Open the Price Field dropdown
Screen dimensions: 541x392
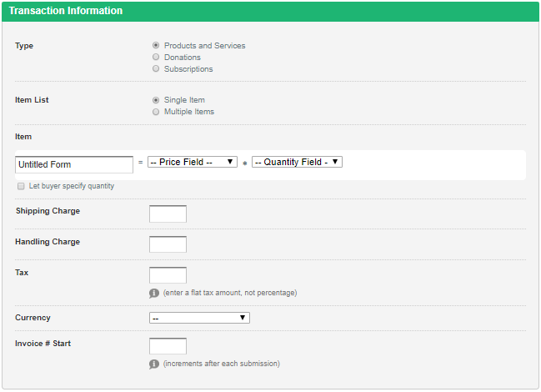pyautogui.click(x=193, y=162)
